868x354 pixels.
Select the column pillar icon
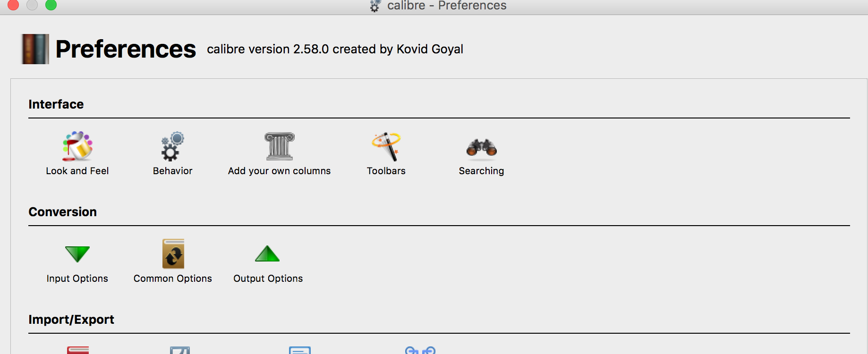(279, 146)
